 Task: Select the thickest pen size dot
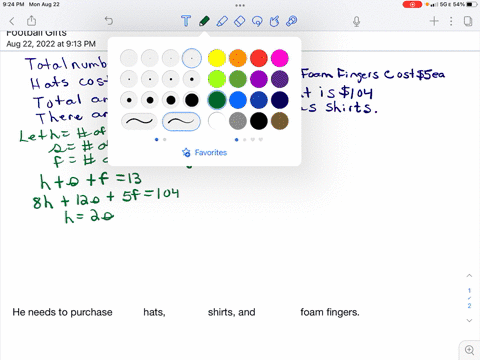point(192,100)
